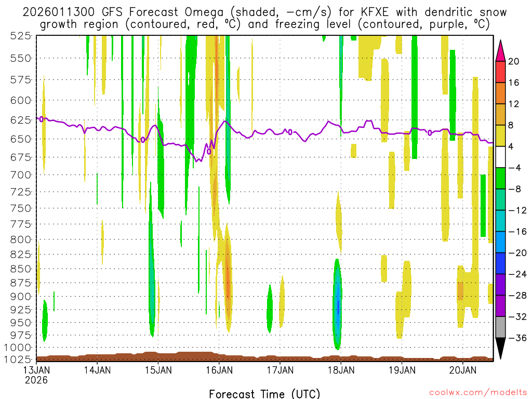This screenshot has height=399, width=532.
Task: Click the 13JAN 2026 axis label
Action: pos(36,375)
